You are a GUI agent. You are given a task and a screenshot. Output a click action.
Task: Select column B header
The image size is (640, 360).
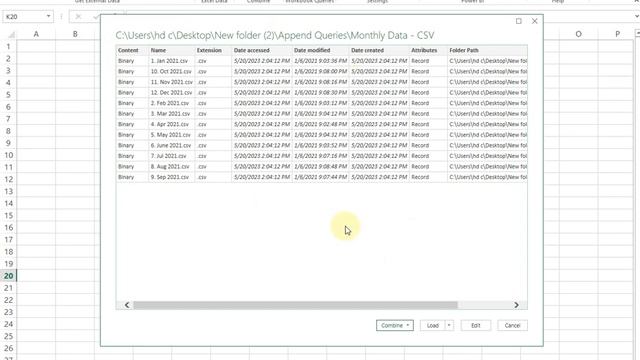(75, 34)
